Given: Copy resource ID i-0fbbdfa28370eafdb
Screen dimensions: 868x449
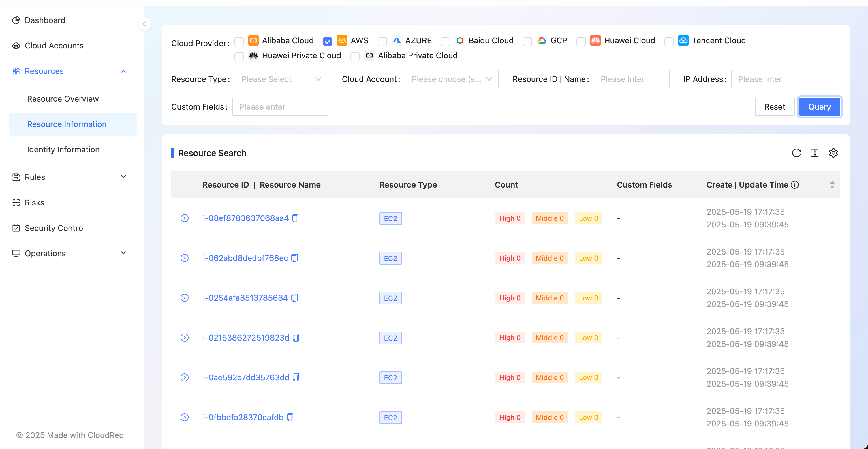Looking at the screenshot, I should (290, 417).
